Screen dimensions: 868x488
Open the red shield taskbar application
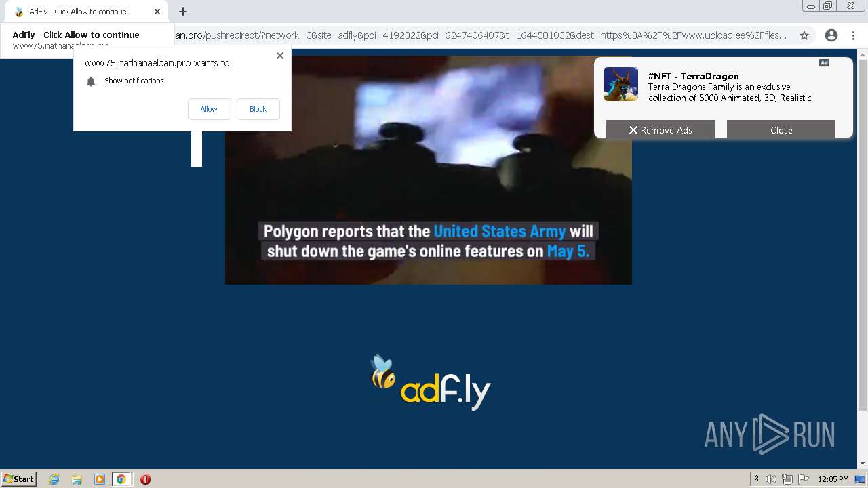tap(145, 479)
